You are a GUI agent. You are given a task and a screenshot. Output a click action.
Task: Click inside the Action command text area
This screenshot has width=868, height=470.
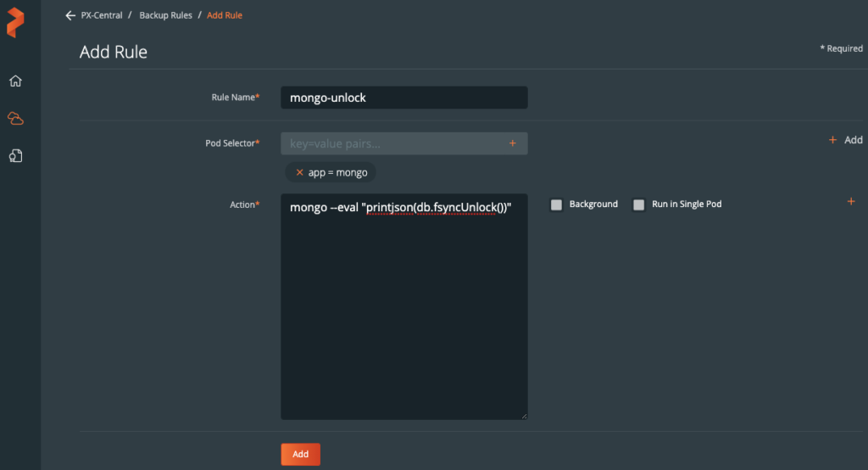coord(403,322)
